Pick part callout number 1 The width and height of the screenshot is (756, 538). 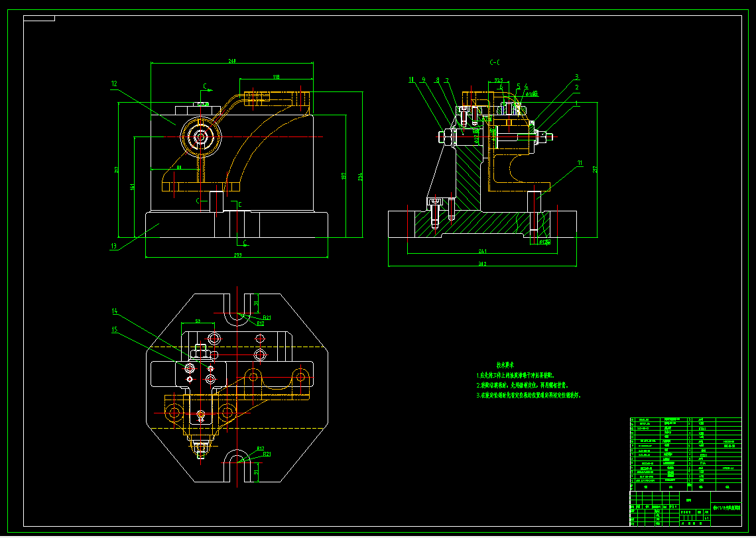click(x=576, y=103)
